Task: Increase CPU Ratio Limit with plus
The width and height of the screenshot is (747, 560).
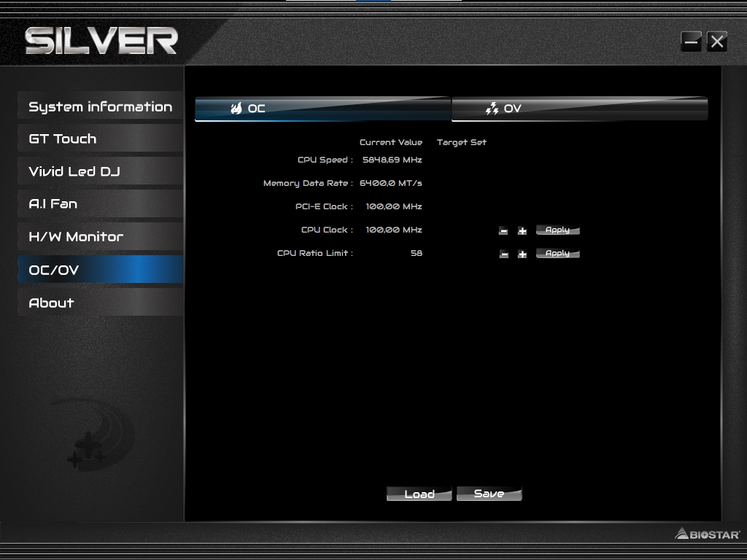Action: coord(522,254)
